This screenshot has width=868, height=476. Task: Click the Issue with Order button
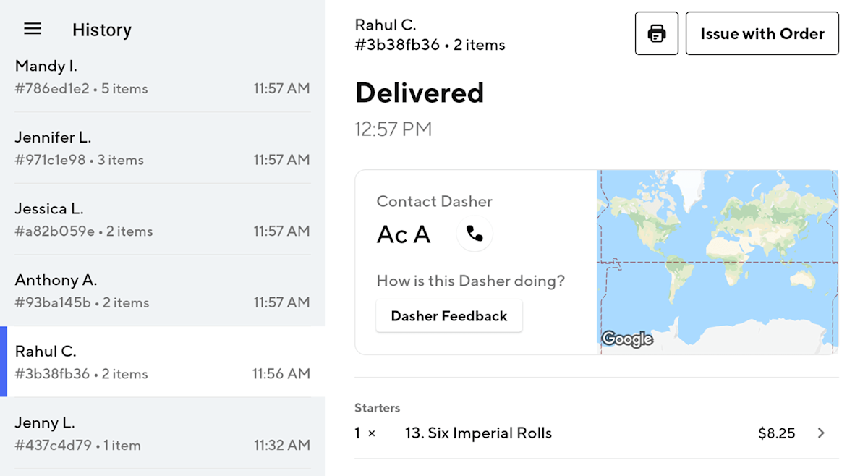pos(762,33)
